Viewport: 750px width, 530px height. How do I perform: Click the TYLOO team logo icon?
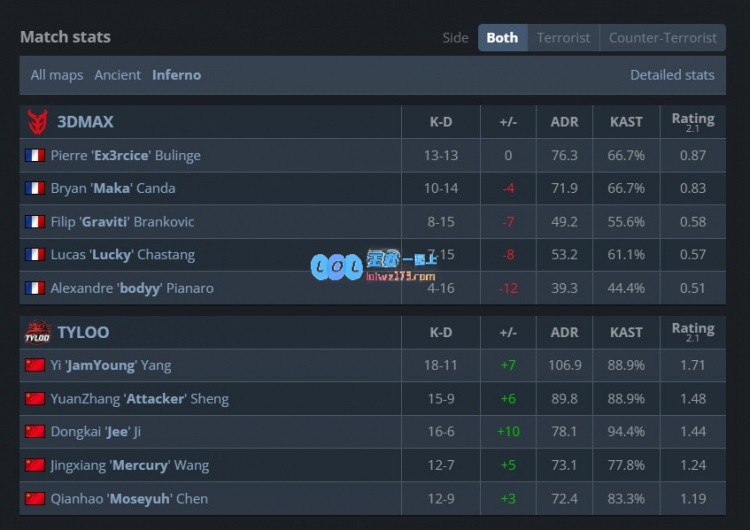coord(38,332)
